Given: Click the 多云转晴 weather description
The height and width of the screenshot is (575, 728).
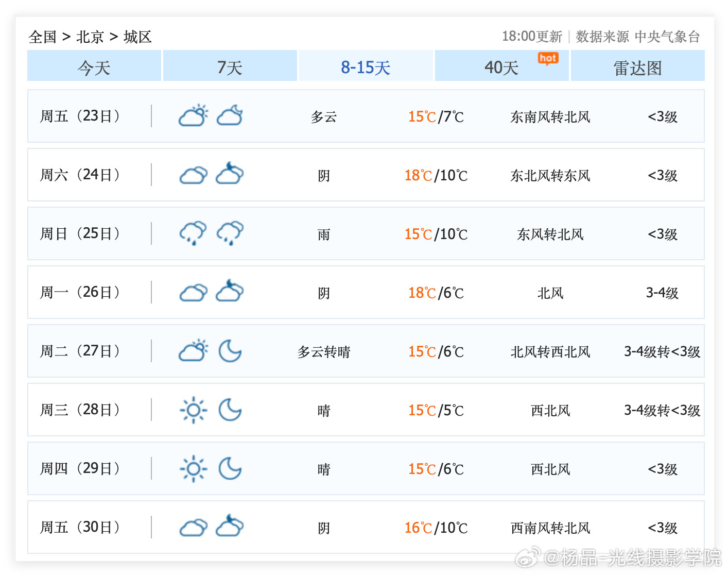Looking at the screenshot, I should 324,352.
